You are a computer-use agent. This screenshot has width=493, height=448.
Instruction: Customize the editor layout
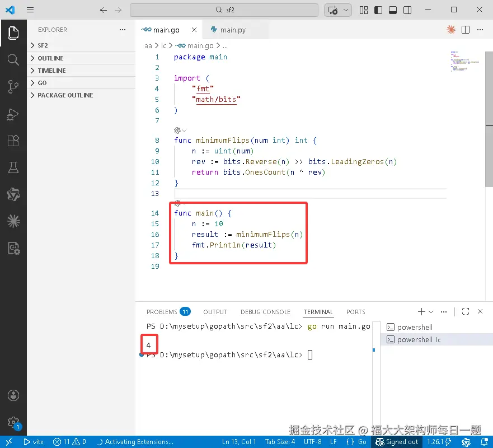click(364, 10)
